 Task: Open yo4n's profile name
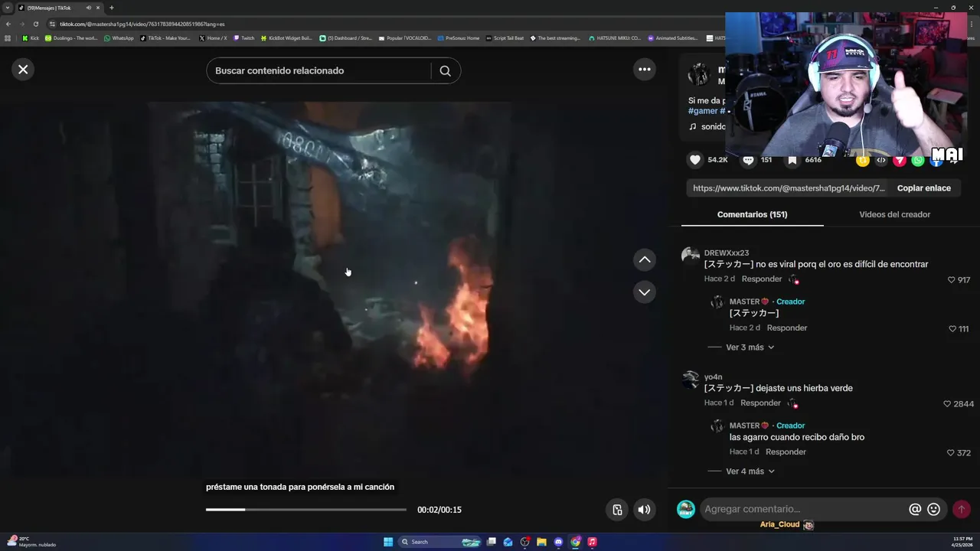click(713, 377)
